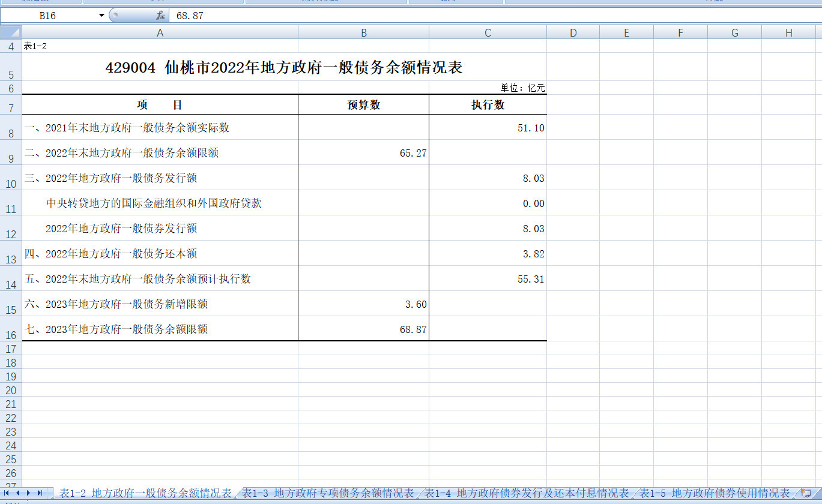Open the Name Box dropdown arrow
822x504 pixels.
101,16
